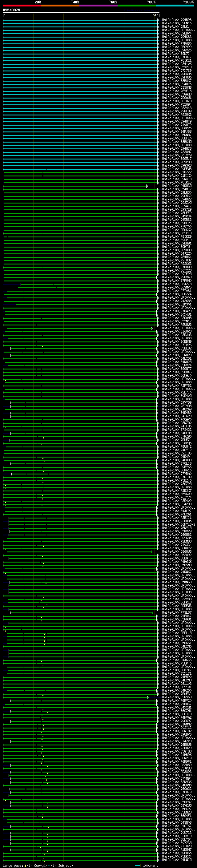197x868 pixels.
Task: Select hit label UniRef100_Q8LFE9
Action: [177, 213]
